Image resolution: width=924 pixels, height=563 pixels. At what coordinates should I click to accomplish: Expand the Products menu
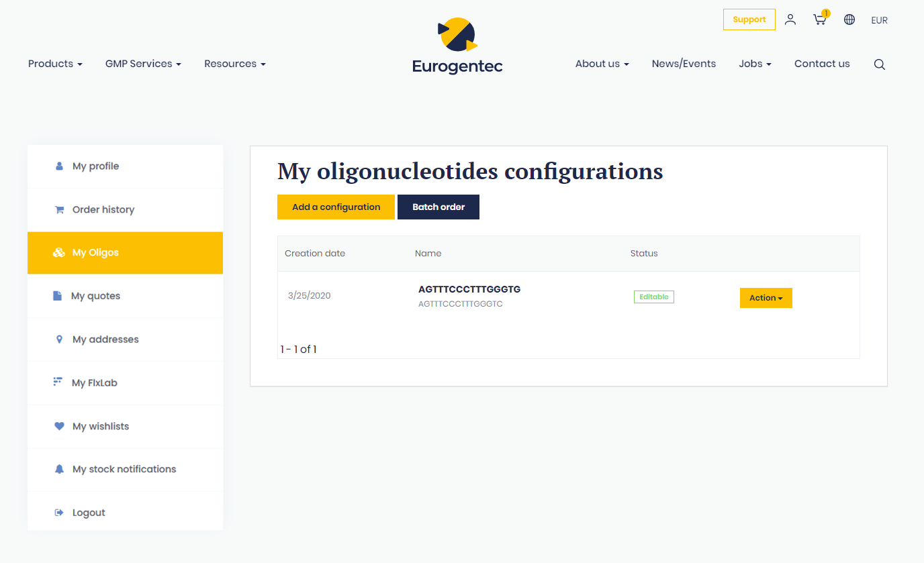[x=55, y=64]
